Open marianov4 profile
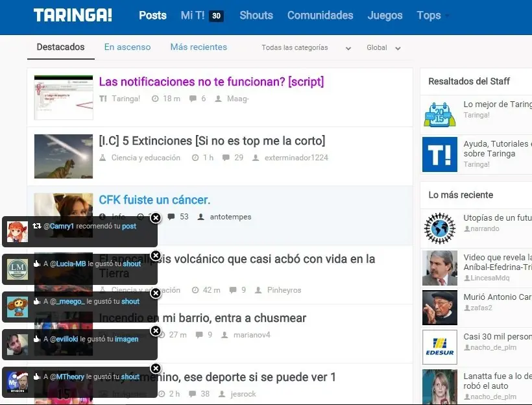Image resolution: width=532 pixels, height=405 pixels. point(252,335)
